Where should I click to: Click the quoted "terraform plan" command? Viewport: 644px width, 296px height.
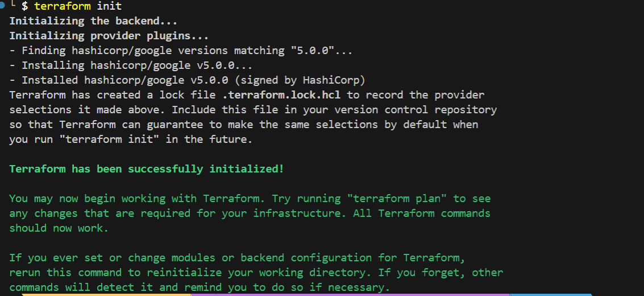(x=400, y=199)
